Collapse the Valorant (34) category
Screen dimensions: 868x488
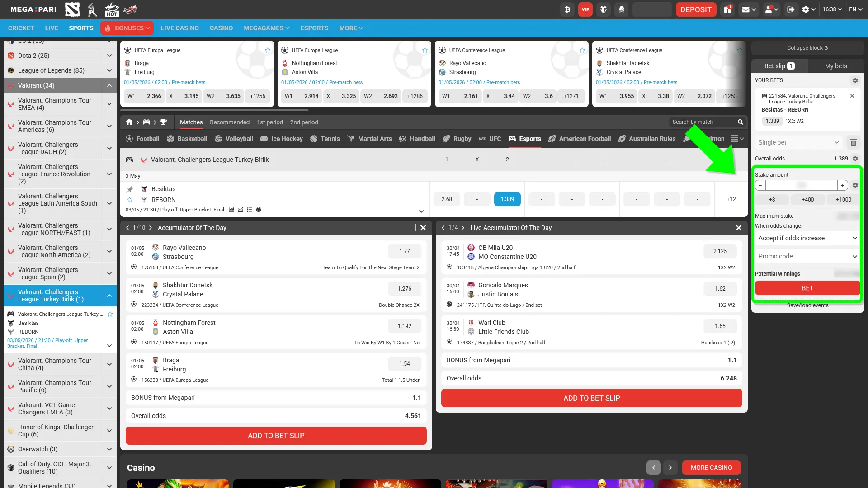coord(109,85)
